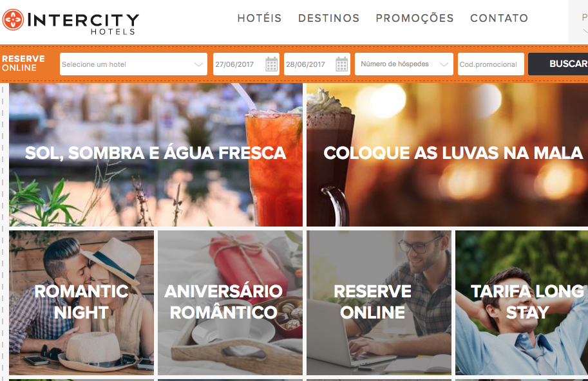Expand the Selecione um hotel dropdown
This screenshot has height=381, width=588.
(x=133, y=64)
